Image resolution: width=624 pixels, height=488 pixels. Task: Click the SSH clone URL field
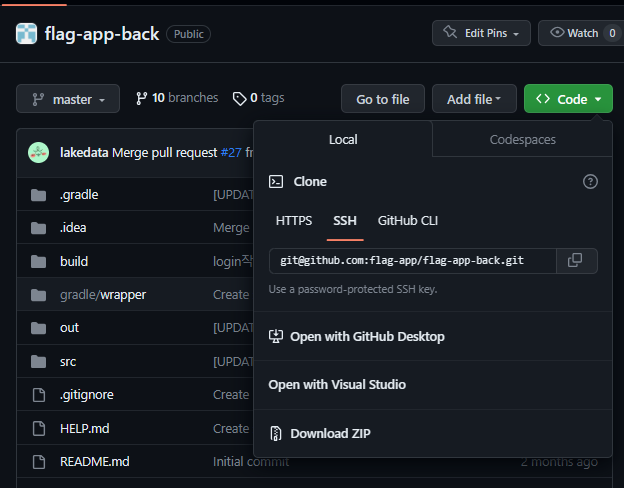click(x=413, y=261)
